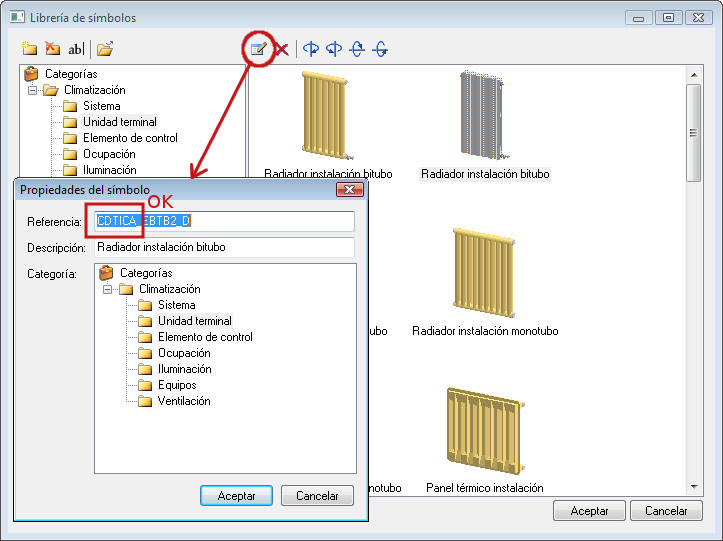This screenshot has width=723, height=541.
Task: Click the Descripción input field
Action: coord(225,247)
